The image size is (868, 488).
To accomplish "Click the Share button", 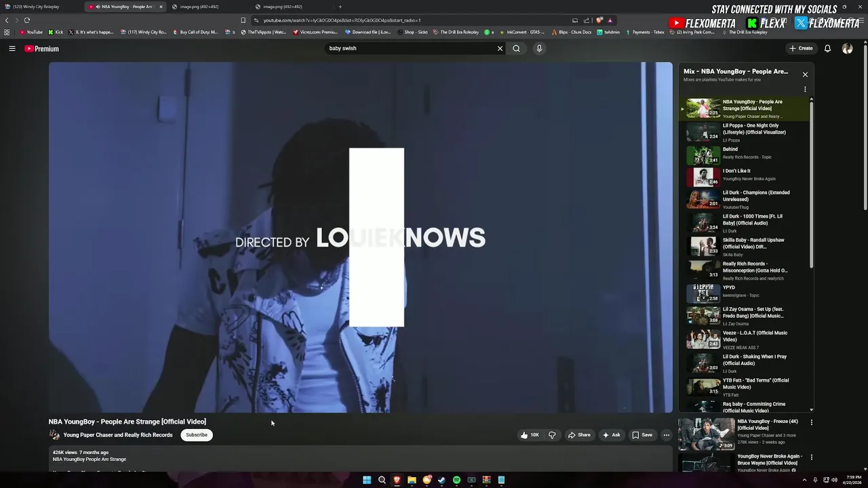I will tap(579, 435).
